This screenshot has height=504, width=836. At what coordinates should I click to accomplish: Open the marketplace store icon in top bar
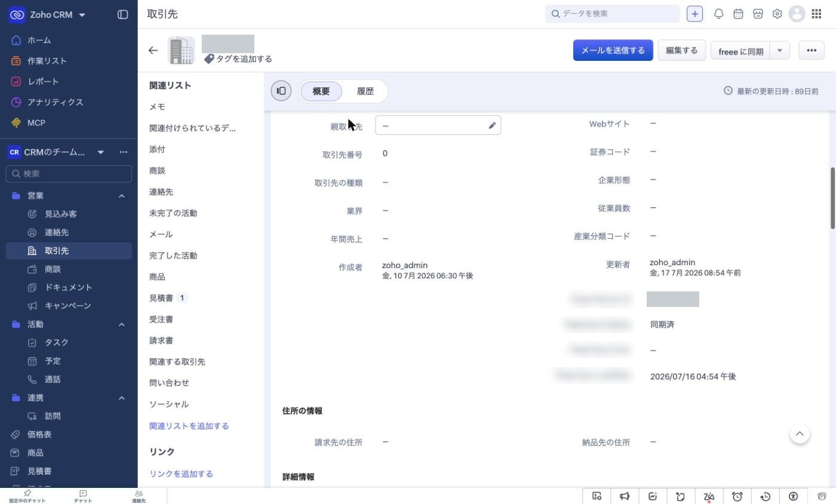(x=758, y=14)
